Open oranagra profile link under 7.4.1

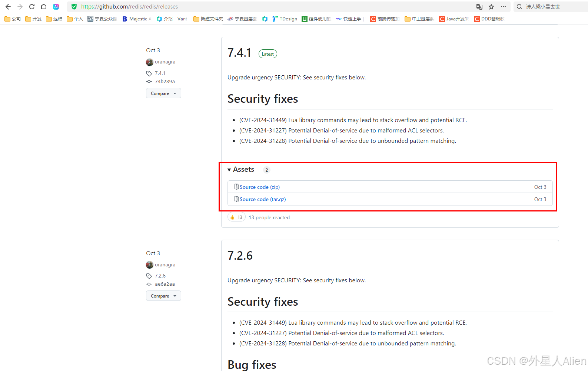tap(165, 62)
